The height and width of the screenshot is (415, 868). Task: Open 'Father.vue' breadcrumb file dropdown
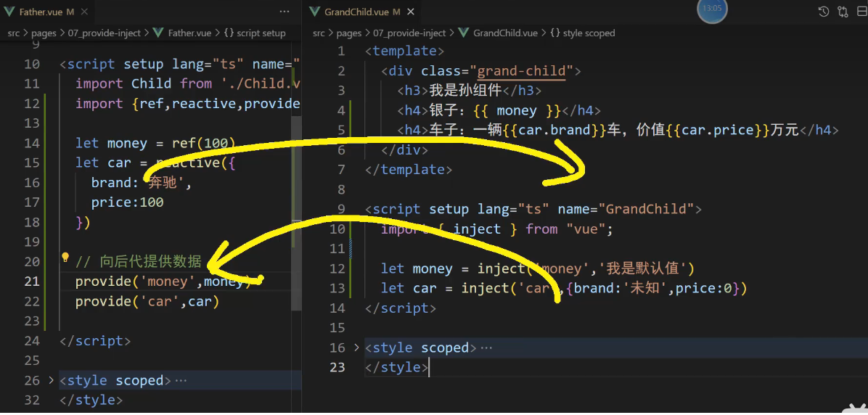[189, 33]
